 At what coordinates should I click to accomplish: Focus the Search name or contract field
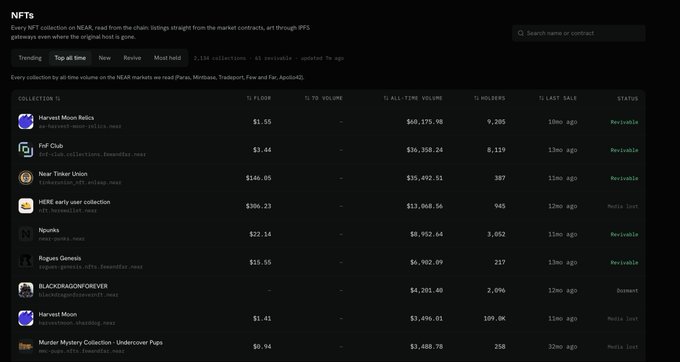pyautogui.click(x=579, y=33)
